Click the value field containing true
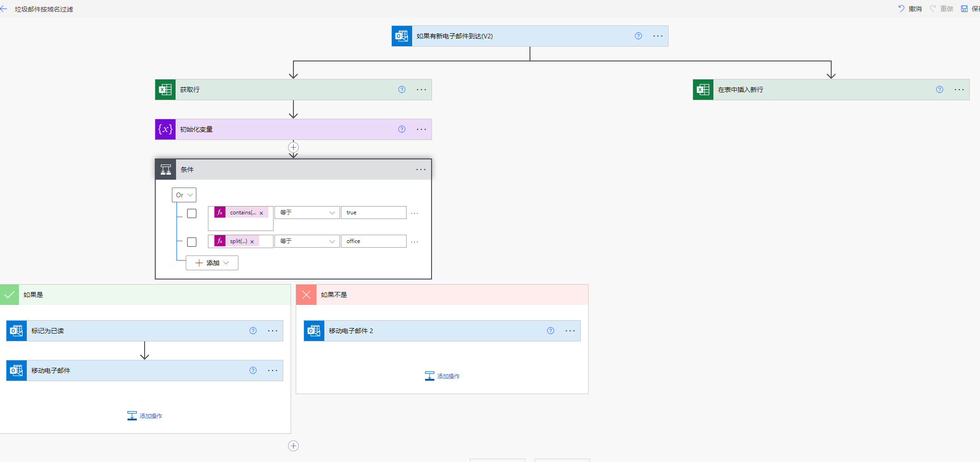The width and height of the screenshot is (980, 462). pos(374,213)
